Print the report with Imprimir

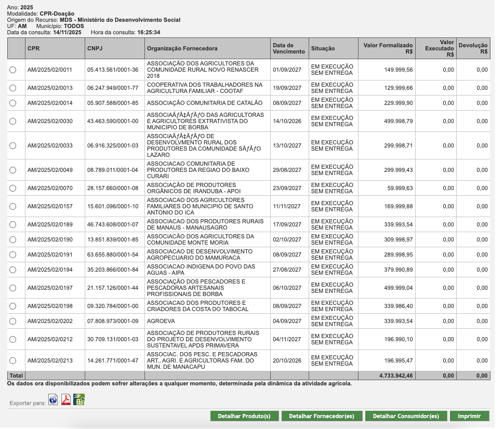[x=470, y=416]
